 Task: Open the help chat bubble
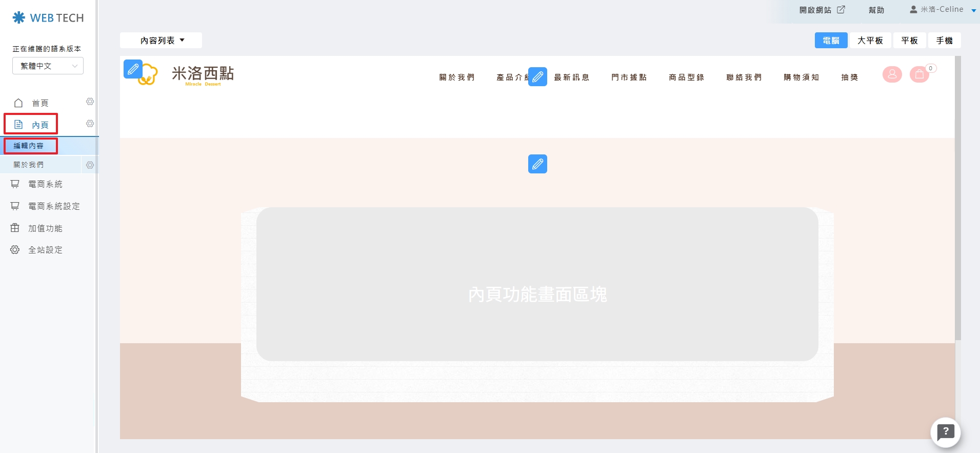[x=946, y=432]
